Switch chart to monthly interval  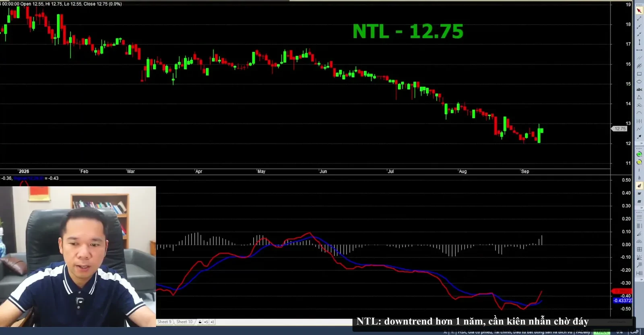[639, 201]
